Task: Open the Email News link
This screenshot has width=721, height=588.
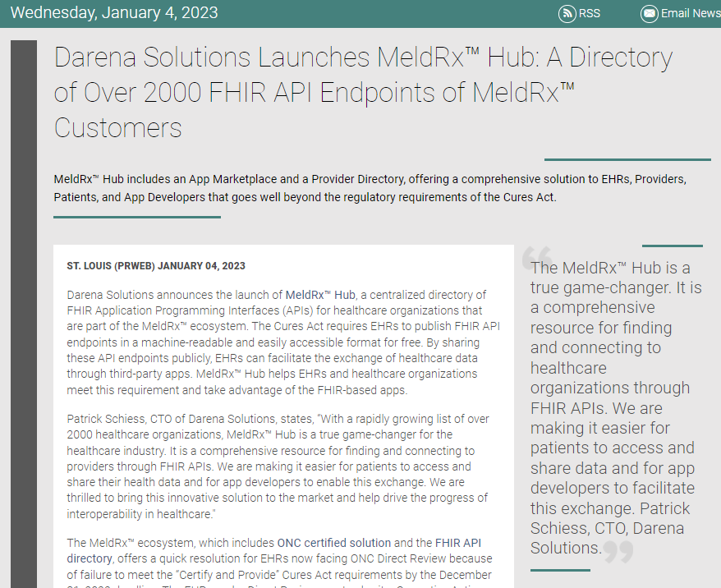Action: 691,13
